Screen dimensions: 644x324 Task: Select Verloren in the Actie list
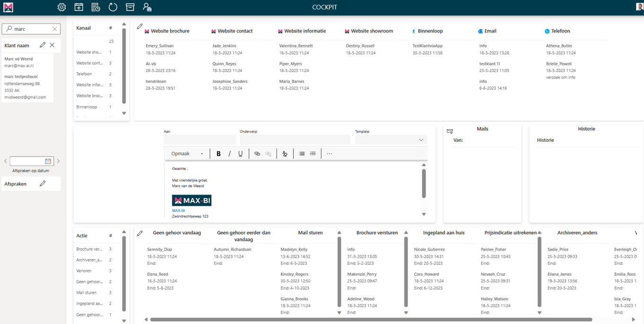84,271
